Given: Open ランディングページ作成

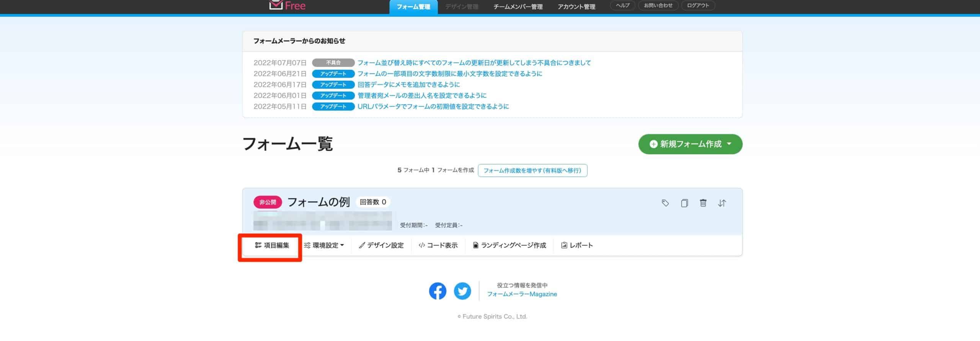Looking at the screenshot, I should 510,245.
